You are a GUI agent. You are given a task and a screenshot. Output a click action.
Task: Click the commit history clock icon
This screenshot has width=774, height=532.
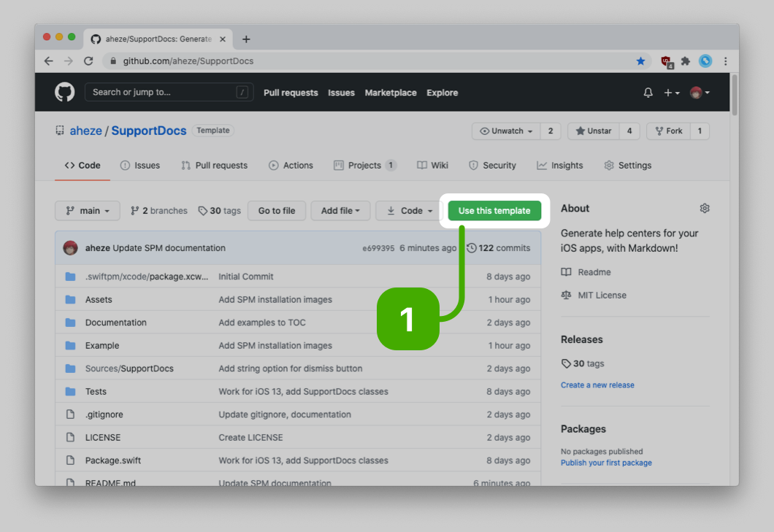[472, 247]
